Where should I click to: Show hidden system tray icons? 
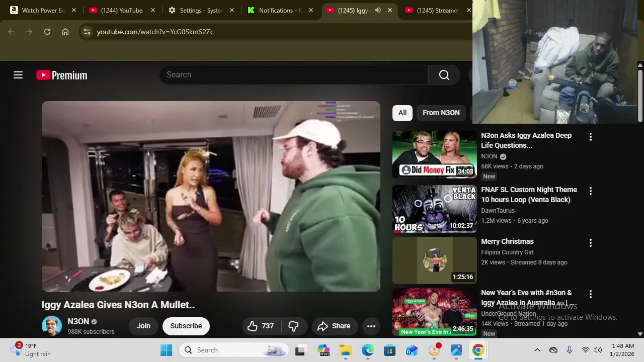tap(537, 350)
